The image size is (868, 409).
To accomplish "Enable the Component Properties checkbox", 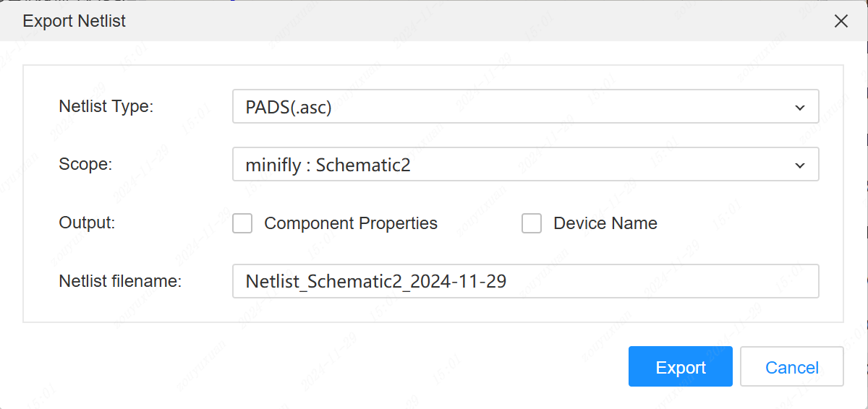I will (242, 223).
